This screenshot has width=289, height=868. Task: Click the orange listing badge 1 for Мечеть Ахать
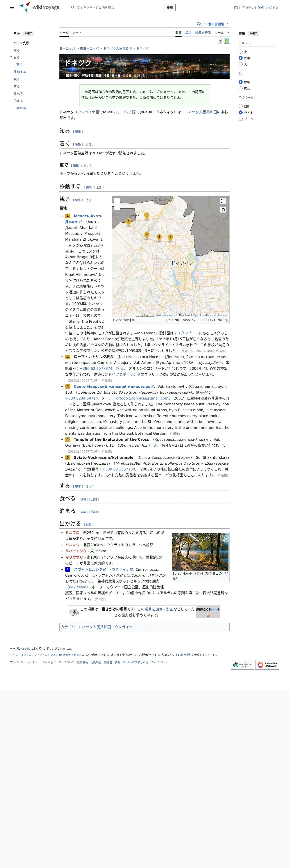(x=68, y=216)
